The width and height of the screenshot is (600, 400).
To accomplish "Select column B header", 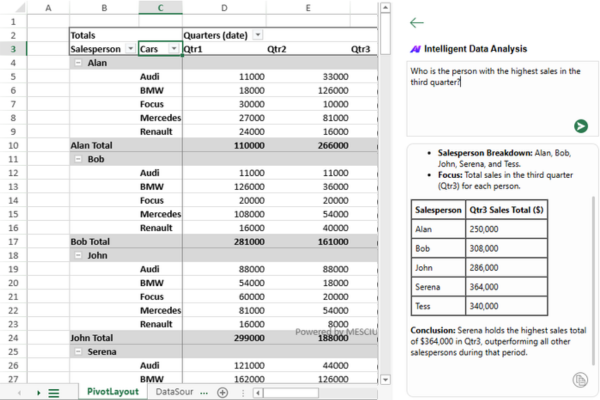I will 104,8.
